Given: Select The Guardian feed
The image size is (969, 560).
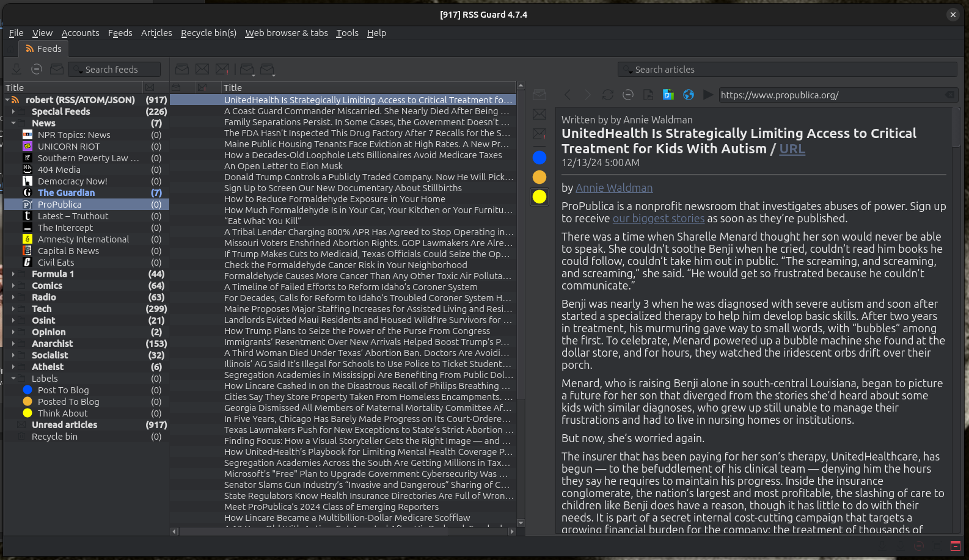Looking at the screenshot, I should [x=66, y=193].
